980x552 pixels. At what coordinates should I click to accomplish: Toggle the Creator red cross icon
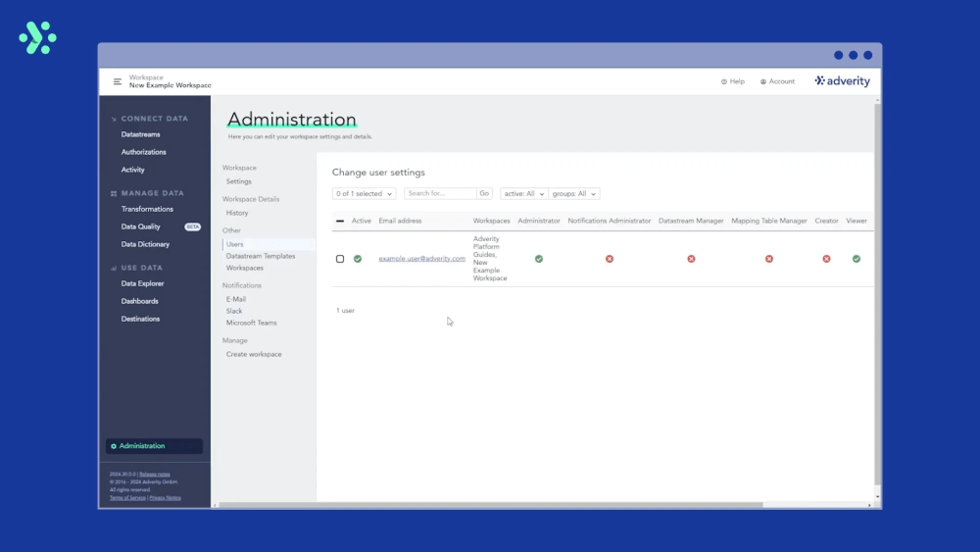(x=826, y=259)
